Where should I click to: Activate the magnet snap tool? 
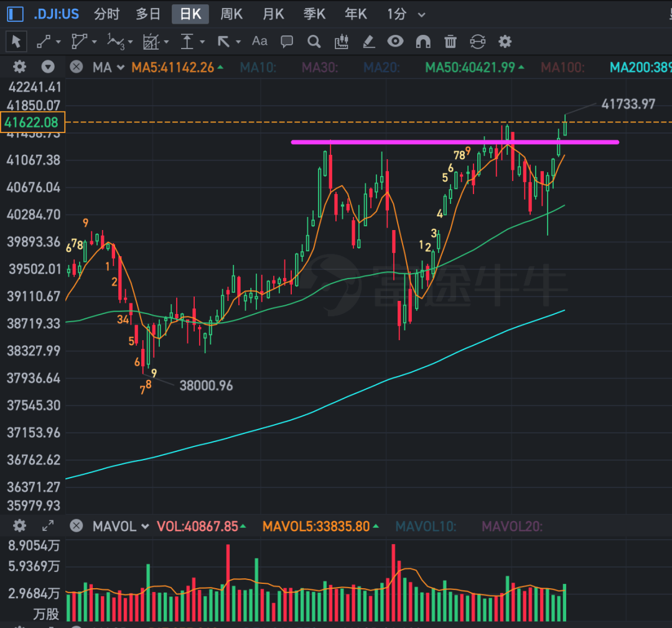coord(422,42)
